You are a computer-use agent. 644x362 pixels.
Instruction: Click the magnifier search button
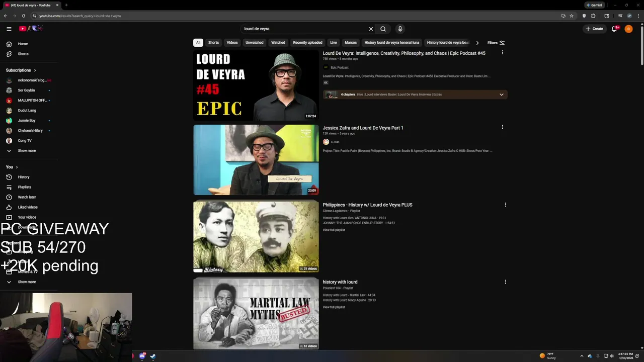[383, 29]
